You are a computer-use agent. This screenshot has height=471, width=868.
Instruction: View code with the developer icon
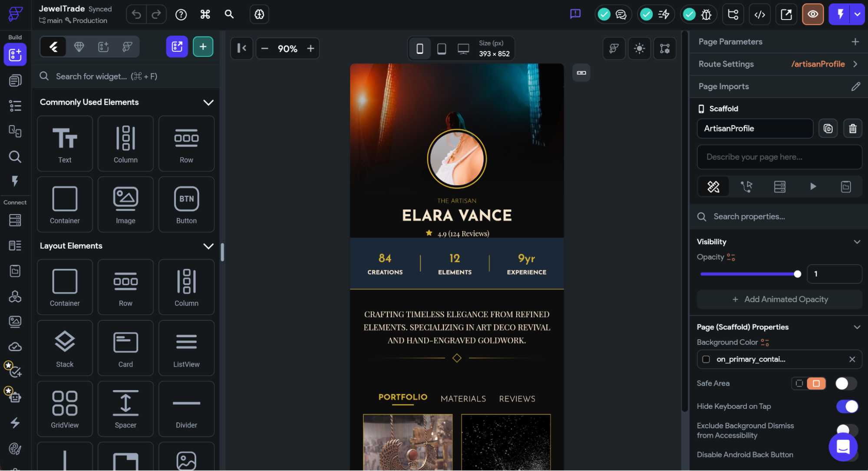point(759,14)
